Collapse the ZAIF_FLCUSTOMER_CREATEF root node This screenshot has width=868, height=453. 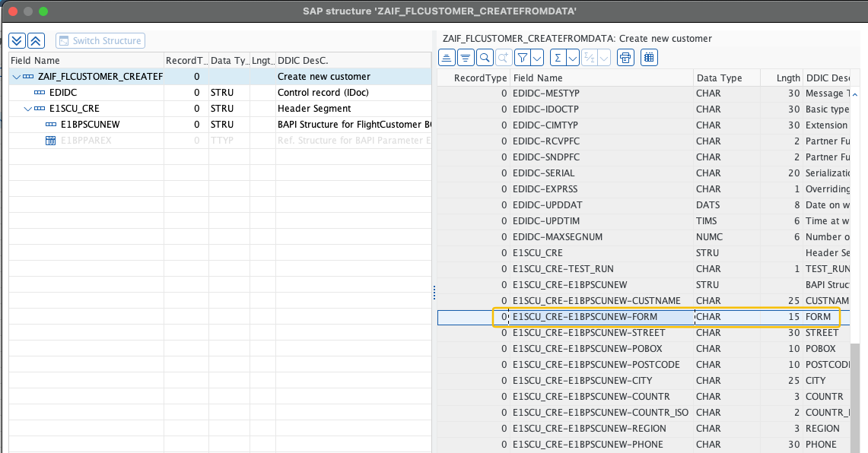pyautogui.click(x=16, y=77)
